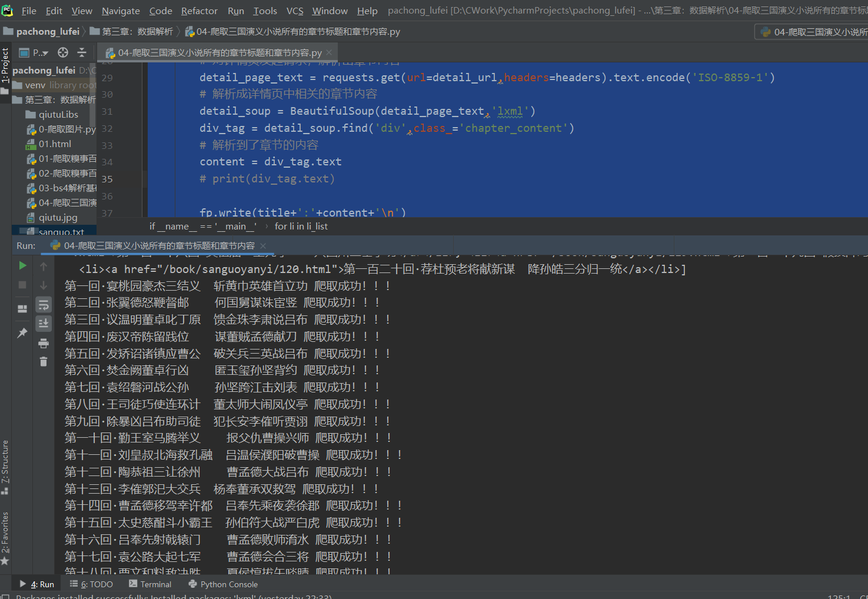The height and width of the screenshot is (599, 868).
Task: Click Scroll from Source target icon
Action: coord(63,52)
